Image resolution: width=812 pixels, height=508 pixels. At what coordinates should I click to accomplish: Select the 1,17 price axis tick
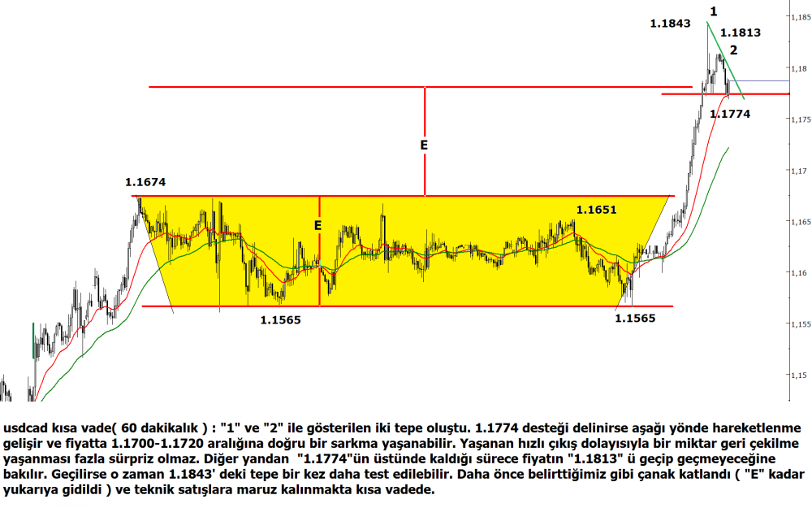pyautogui.click(x=798, y=171)
